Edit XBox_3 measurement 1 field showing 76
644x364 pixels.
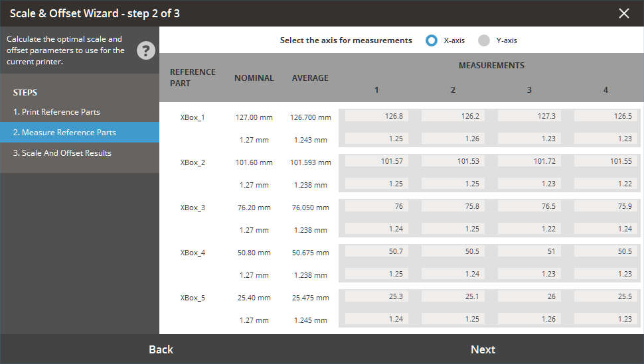pyautogui.click(x=376, y=206)
